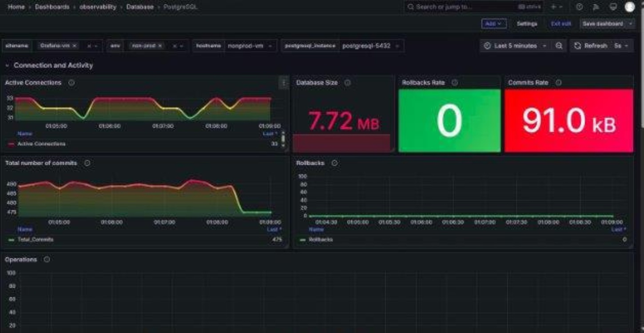Viewport: 644px width, 333px height.
Task: Navigate to observability breadcrumb folder
Action: 98,7
